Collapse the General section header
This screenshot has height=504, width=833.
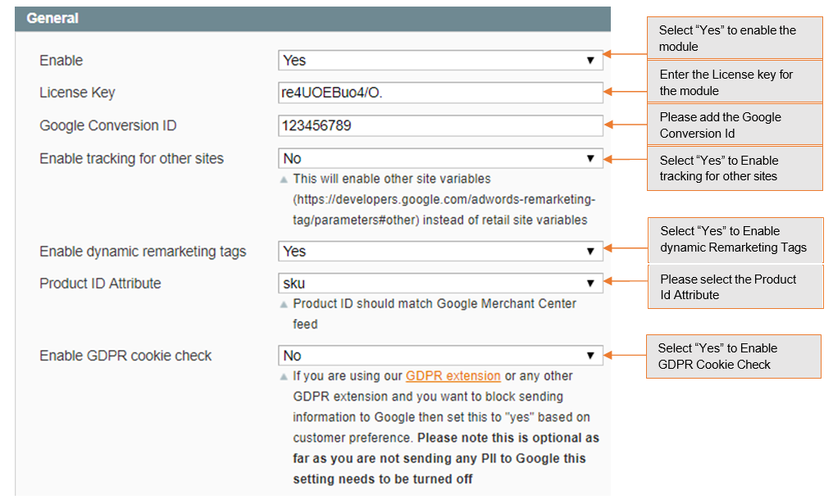(x=312, y=19)
